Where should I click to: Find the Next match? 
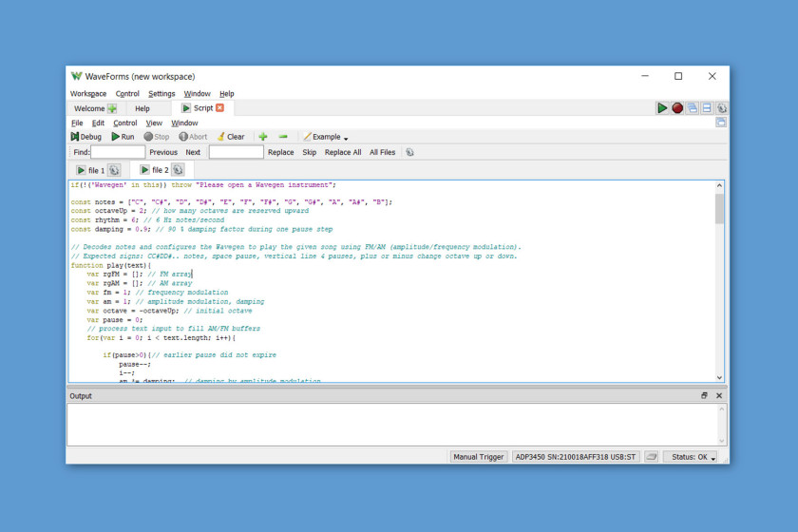pos(193,152)
